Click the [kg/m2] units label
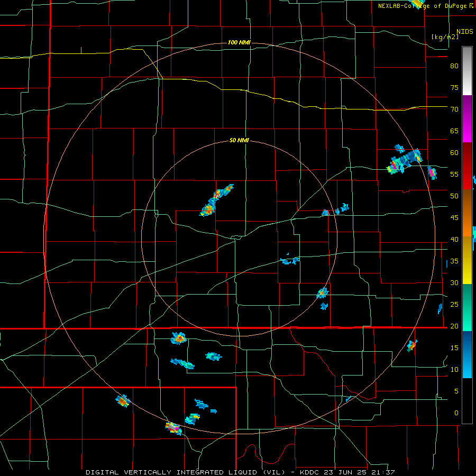The width and height of the screenshot is (476, 476). (x=445, y=37)
